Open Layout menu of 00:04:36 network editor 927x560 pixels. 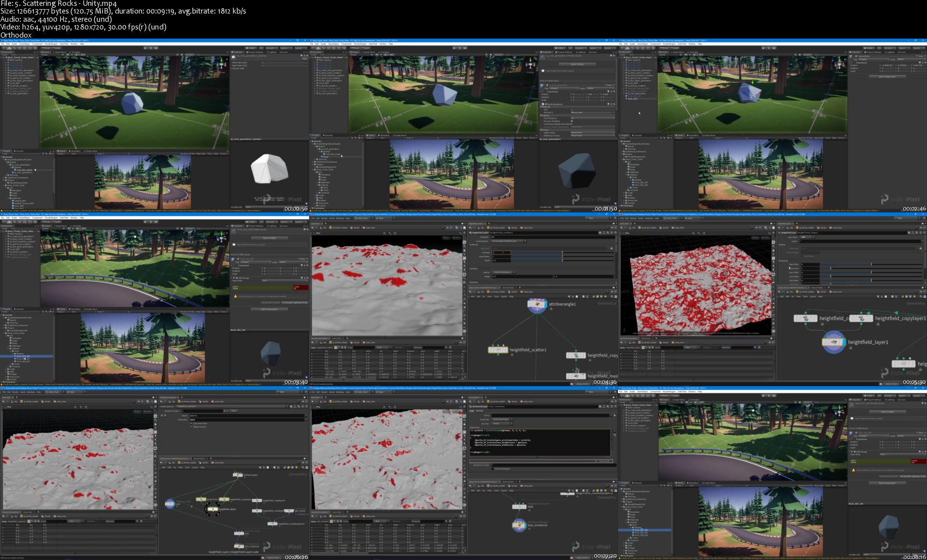point(504,296)
